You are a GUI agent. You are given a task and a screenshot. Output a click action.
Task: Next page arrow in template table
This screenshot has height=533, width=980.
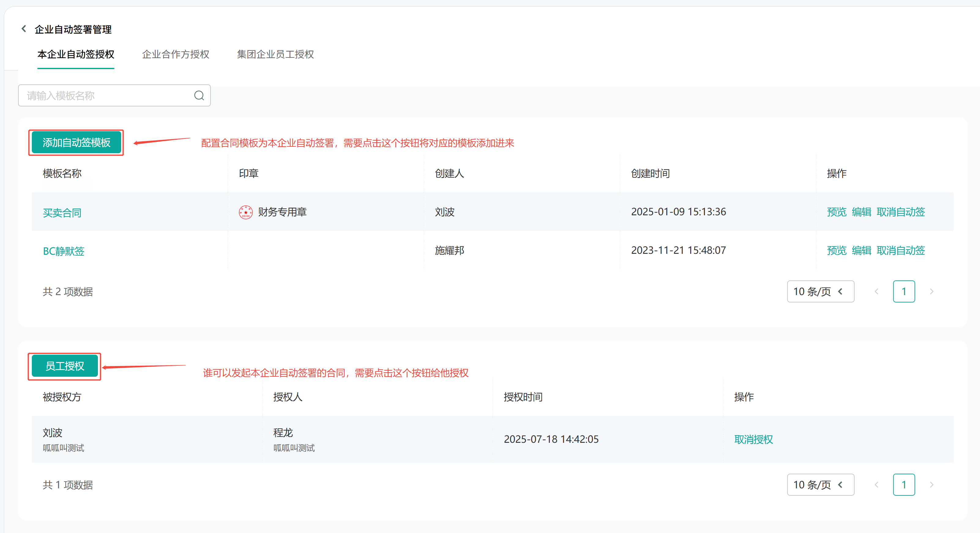tap(932, 292)
